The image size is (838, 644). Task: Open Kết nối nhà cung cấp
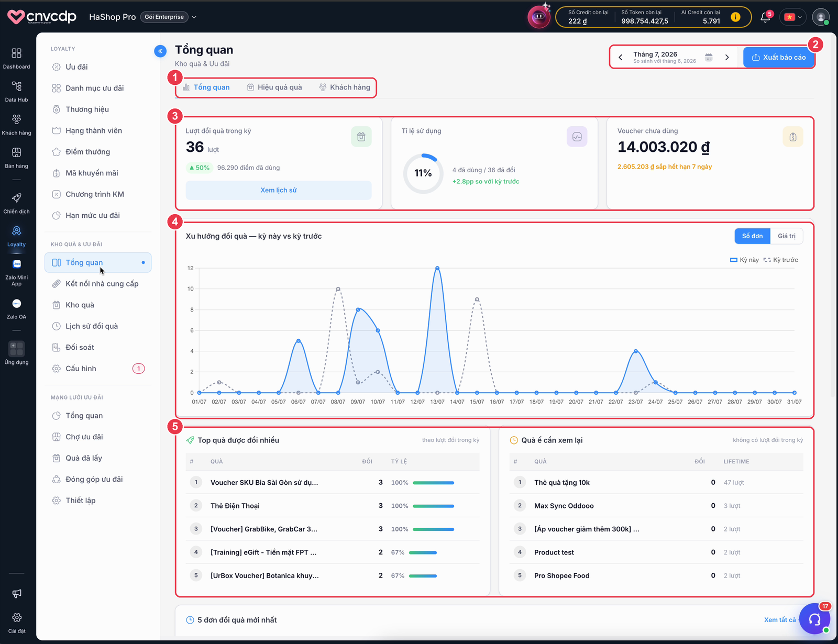point(98,284)
